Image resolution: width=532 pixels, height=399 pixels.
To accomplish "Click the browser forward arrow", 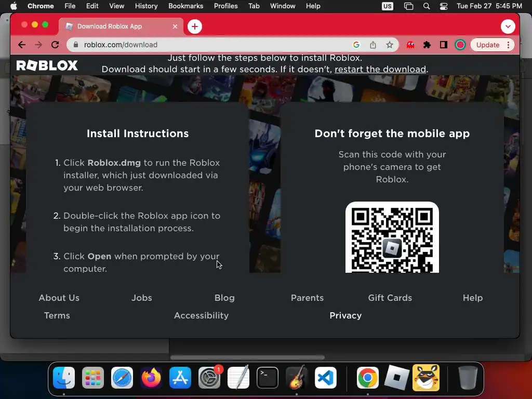I will click(x=38, y=45).
